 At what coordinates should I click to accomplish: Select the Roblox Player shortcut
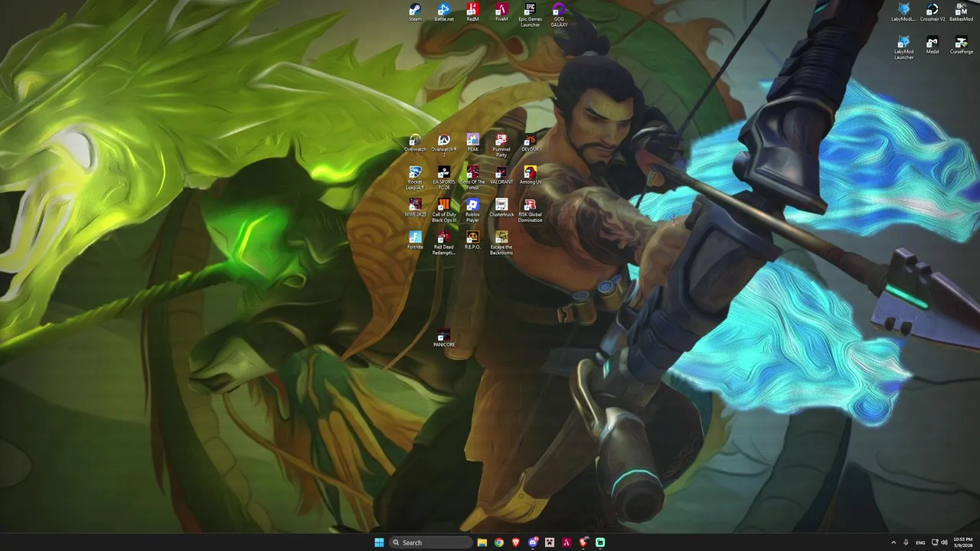[472, 210]
